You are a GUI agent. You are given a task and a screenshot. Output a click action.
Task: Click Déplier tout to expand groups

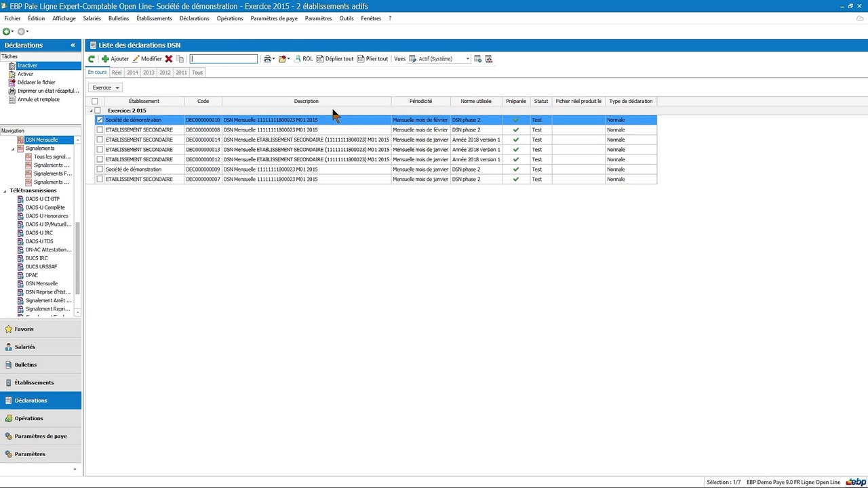(335, 59)
